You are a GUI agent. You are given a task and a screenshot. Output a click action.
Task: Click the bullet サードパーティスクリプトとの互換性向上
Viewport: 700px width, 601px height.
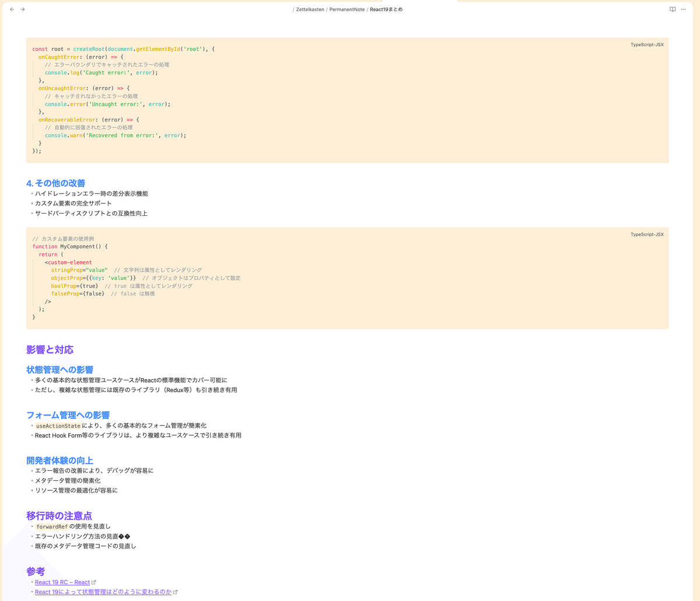[91, 214]
